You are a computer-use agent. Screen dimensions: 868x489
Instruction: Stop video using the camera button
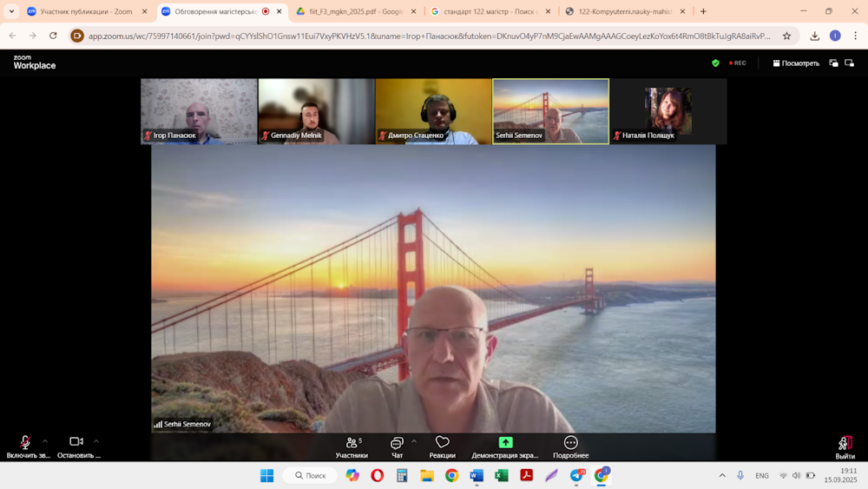point(76,442)
